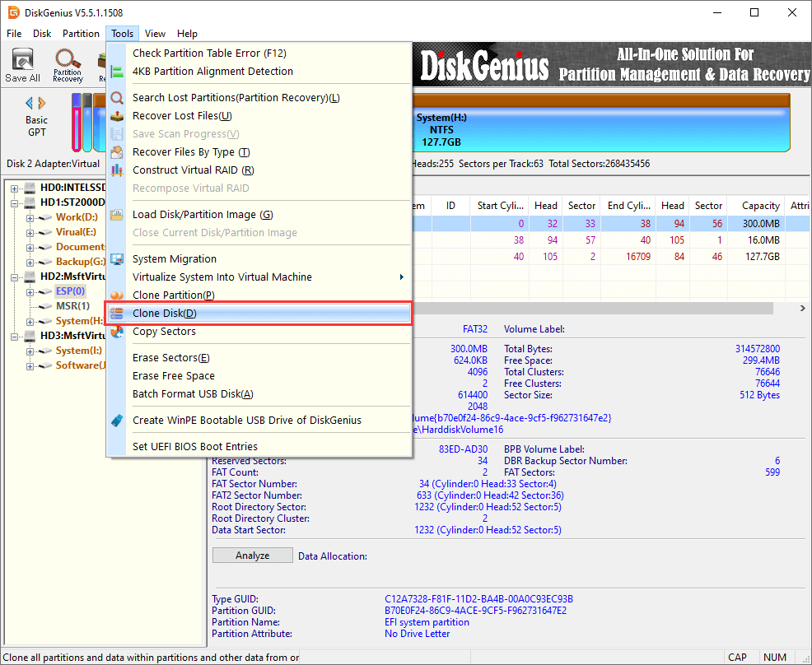Click the Analyze button

click(253, 556)
